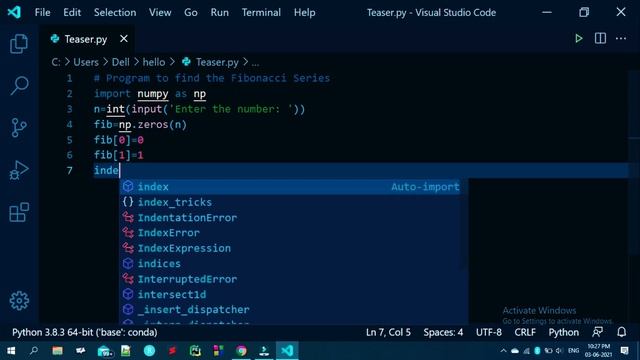This screenshot has width=640, height=360.
Task: Open the Windows Start menu
Action: tap(11, 351)
